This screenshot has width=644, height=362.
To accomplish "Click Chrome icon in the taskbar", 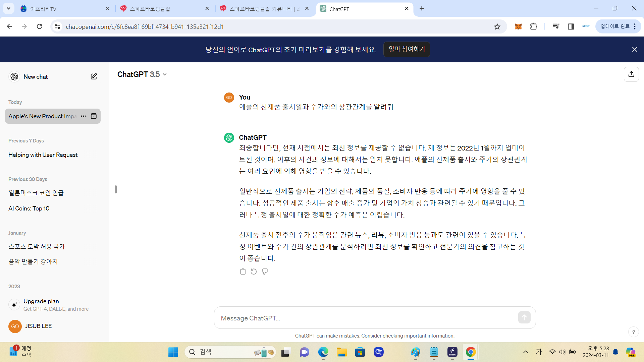I will click(471, 352).
